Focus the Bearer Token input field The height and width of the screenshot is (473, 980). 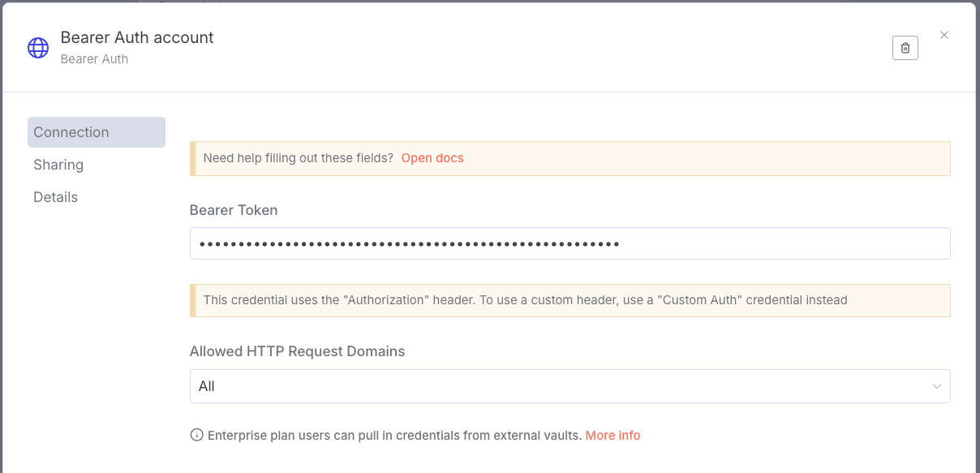[570, 243]
